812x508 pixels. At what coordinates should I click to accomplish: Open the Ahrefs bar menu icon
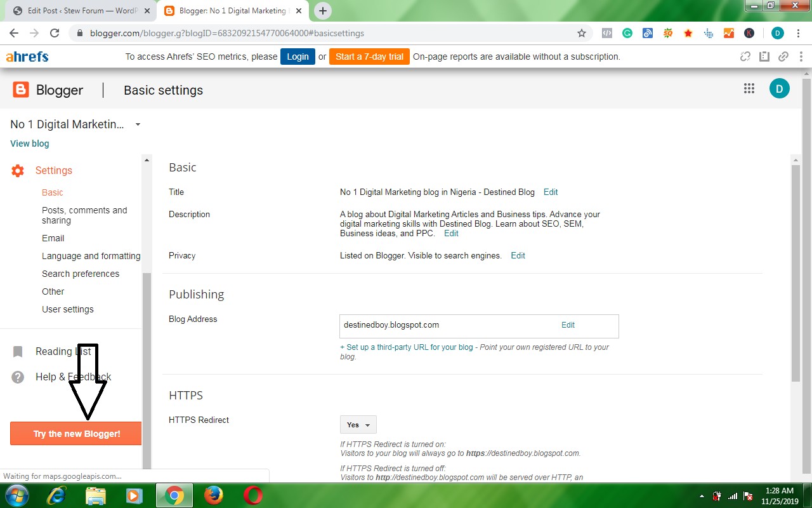coord(802,57)
